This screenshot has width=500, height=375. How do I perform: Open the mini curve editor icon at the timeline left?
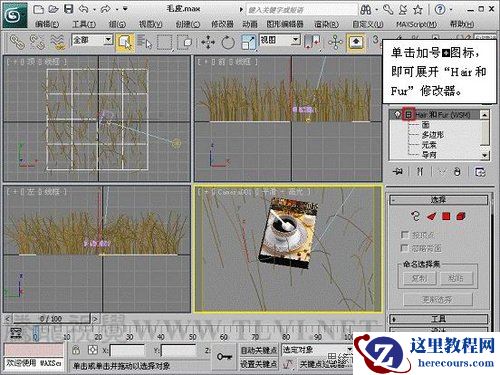(16, 333)
